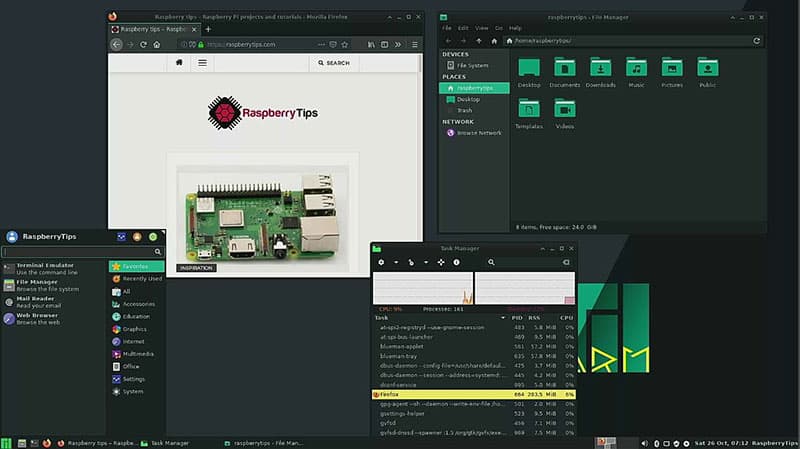
Task: Select Browse Network in File Manager sidebar
Action: coord(474,133)
